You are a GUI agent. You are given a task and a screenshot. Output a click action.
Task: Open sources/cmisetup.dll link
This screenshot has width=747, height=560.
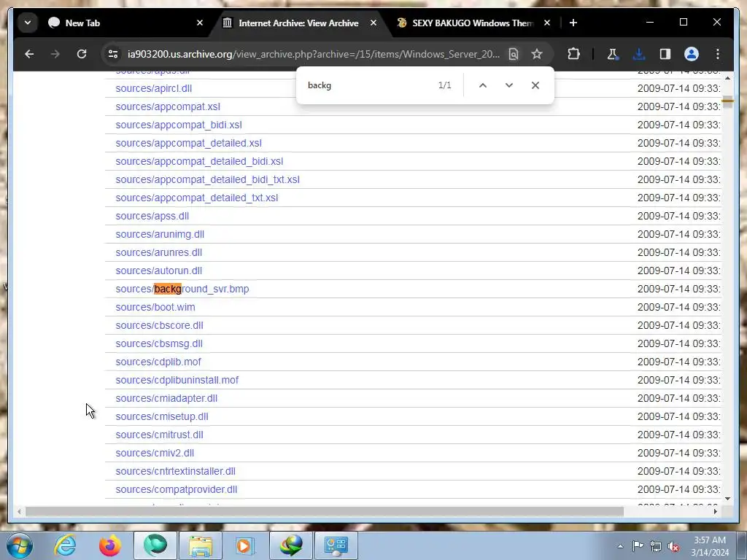click(161, 416)
